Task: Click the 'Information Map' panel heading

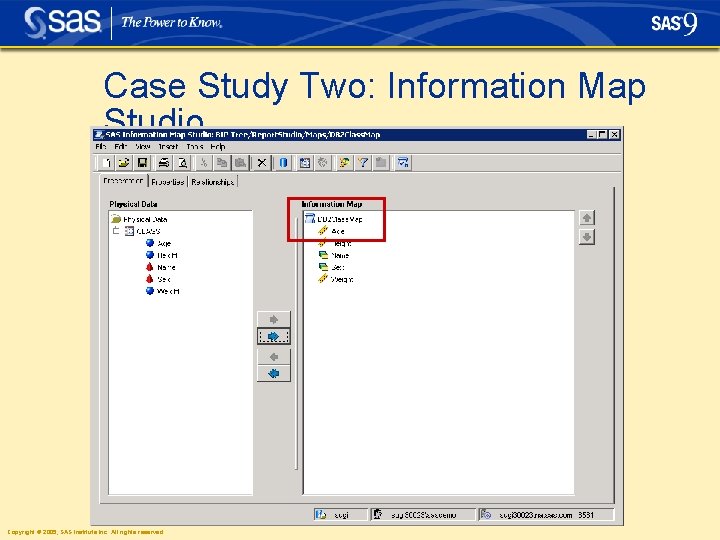Action: click(332, 204)
